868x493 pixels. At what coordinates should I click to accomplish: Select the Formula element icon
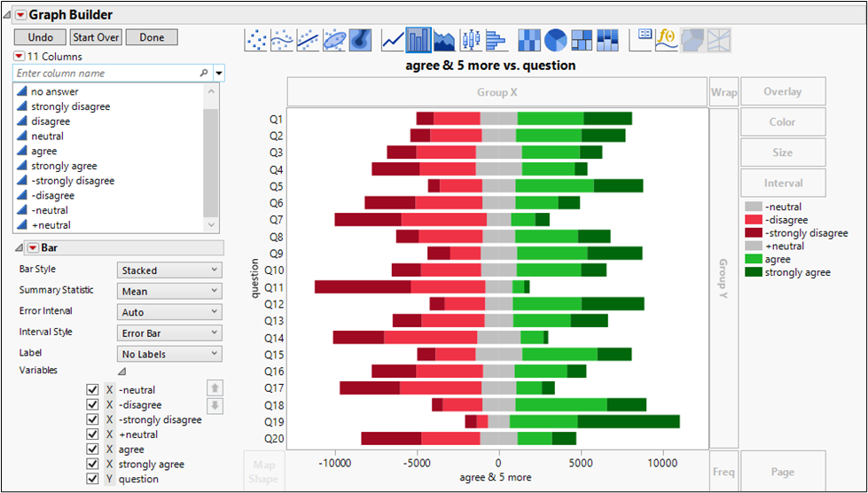pyautogui.click(x=667, y=40)
